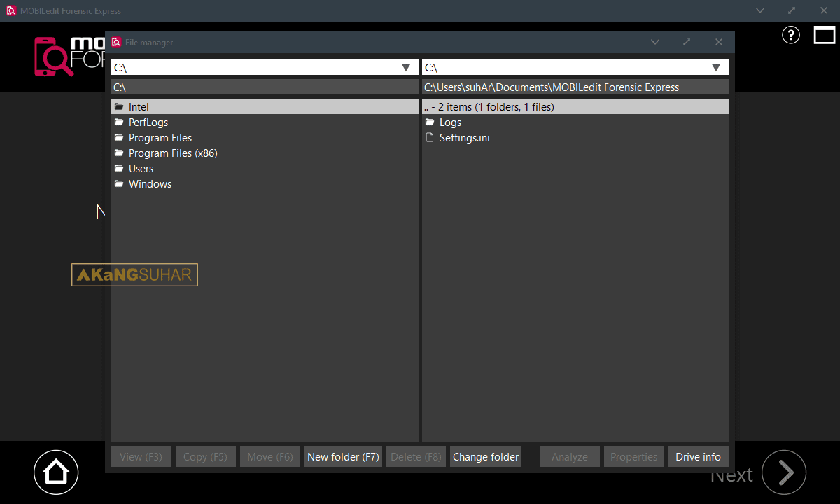The height and width of the screenshot is (504, 840).
Task: Select the PerfLogs folder name
Action: (148, 122)
